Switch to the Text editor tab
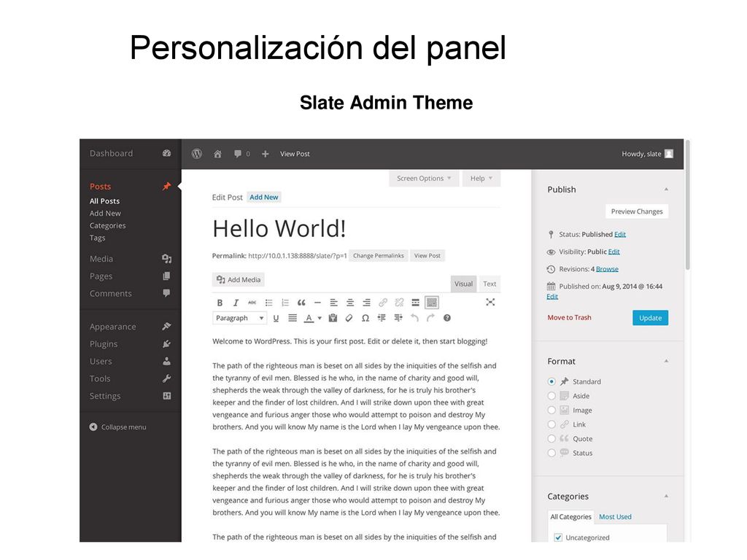The height and width of the screenshot is (560, 747). tap(489, 284)
